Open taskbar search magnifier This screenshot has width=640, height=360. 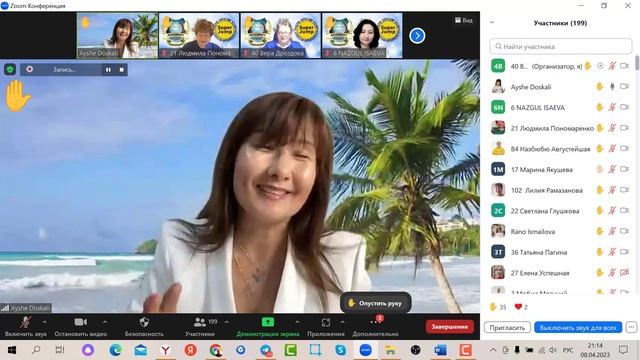tap(36, 350)
